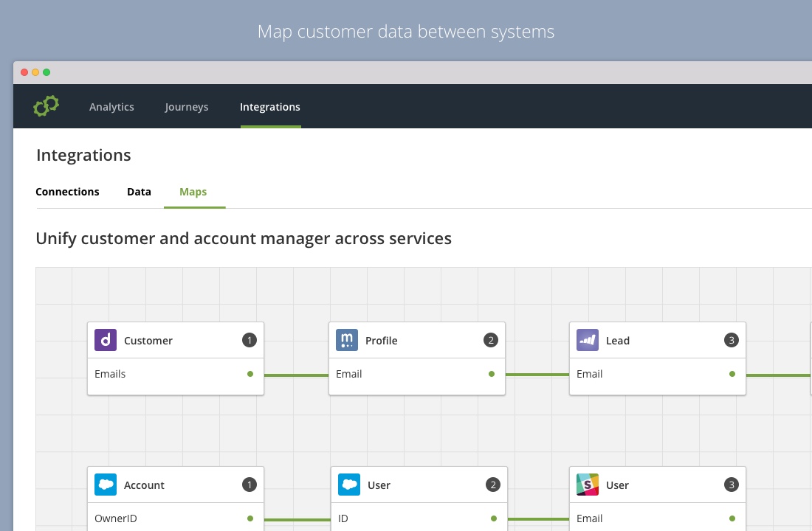Click the Salesforce cloud icon on Account card
Screen dimensions: 812x531
(106, 485)
